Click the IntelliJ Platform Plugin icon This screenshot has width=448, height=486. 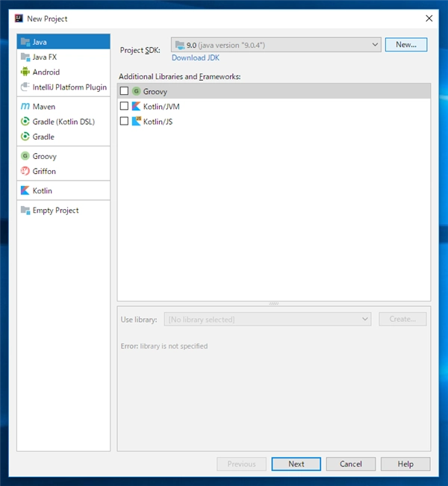pos(25,87)
